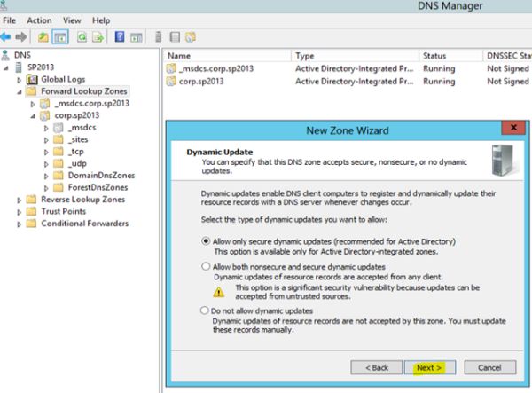Click the New Record toolbar icon

(175, 36)
